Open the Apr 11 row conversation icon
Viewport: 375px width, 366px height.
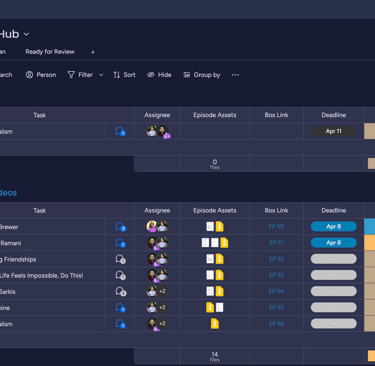click(120, 131)
